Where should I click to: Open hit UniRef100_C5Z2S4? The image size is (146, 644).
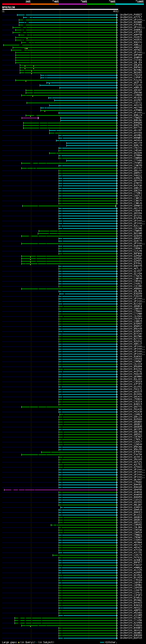[x=131, y=75]
